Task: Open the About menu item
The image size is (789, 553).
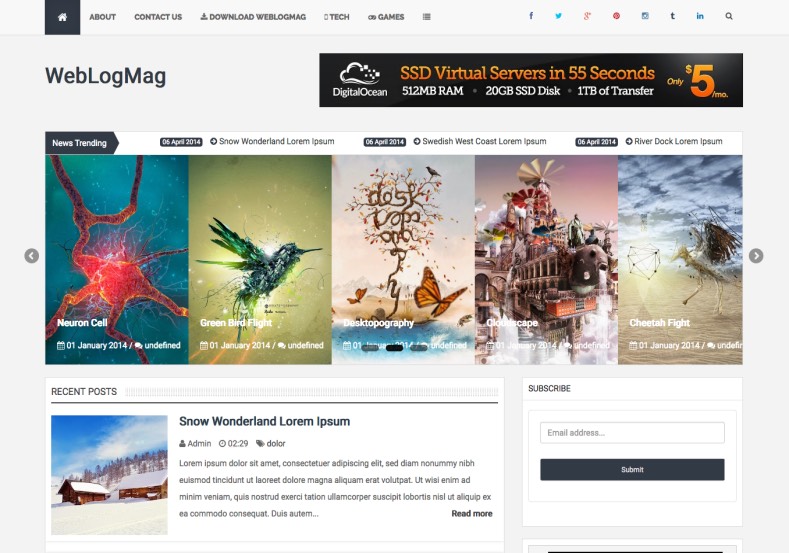Action: (x=103, y=17)
